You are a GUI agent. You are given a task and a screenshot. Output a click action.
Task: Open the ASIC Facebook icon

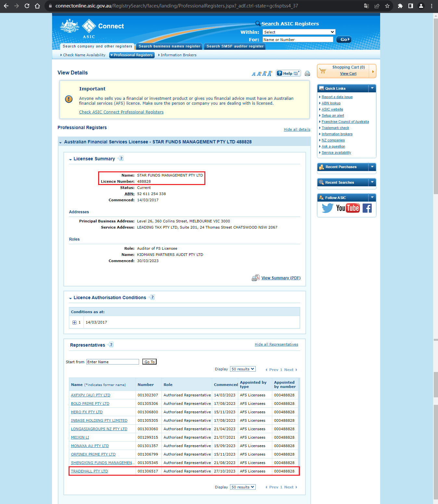[x=367, y=208]
